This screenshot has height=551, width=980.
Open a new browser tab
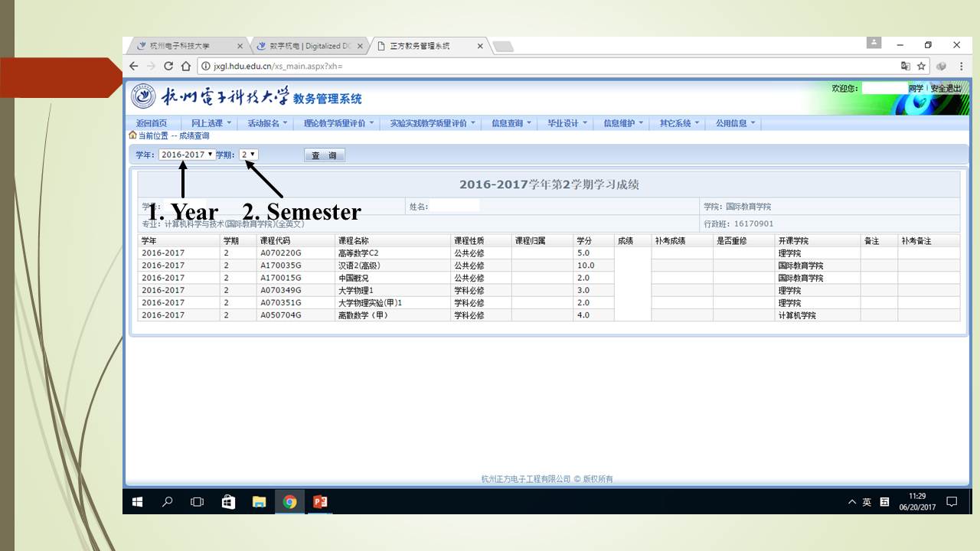click(503, 47)
